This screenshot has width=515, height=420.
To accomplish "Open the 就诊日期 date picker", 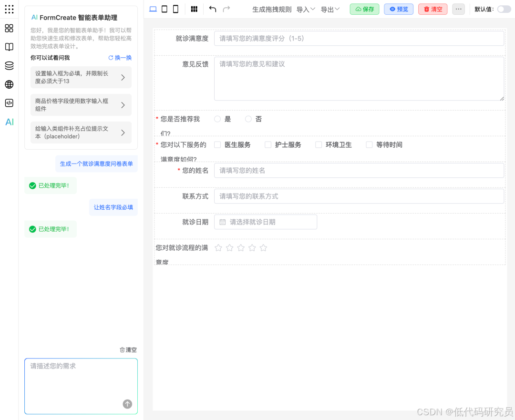I will (266, 222).
